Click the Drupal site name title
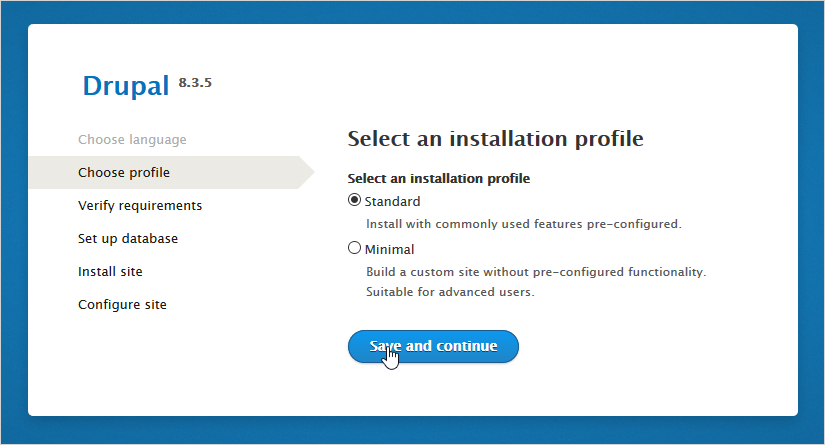 click(126, 87)
